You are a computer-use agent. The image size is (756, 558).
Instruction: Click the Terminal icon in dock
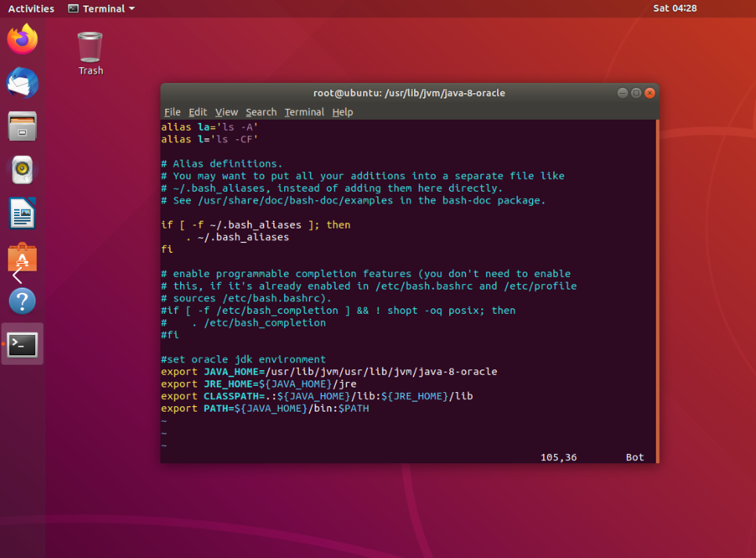(23, 344)
